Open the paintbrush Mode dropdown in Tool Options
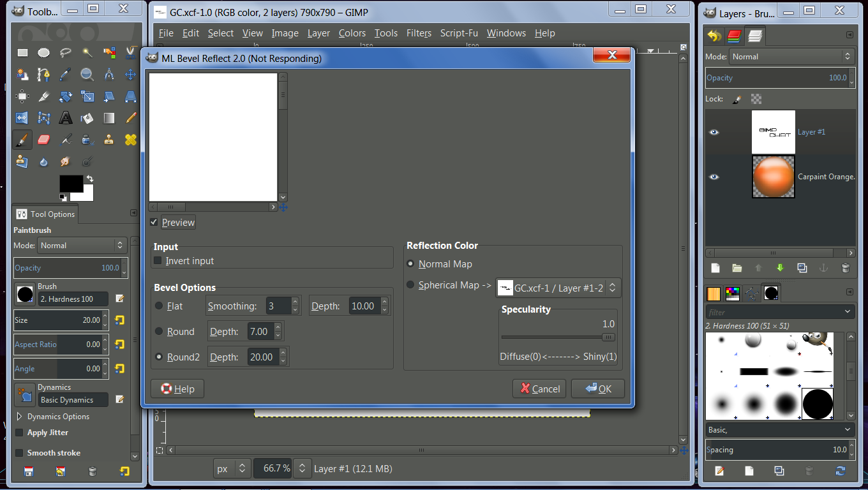868x490 pixels. tap(82, 245)
